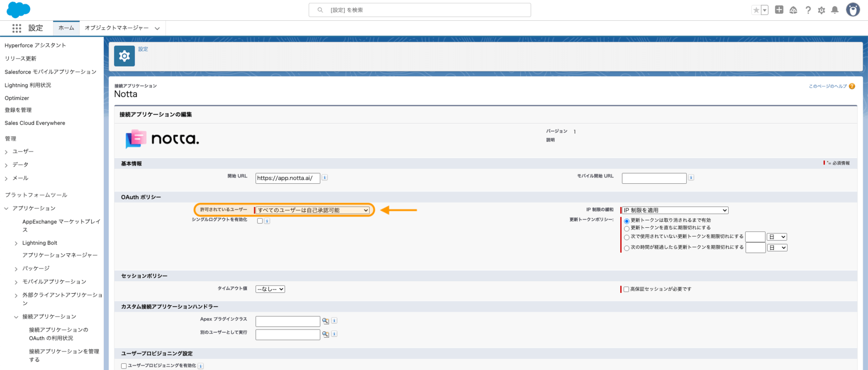868x370 pixels.
Task: Select 次で使用されていない更新トークン radio button
Action: point(626,237)
